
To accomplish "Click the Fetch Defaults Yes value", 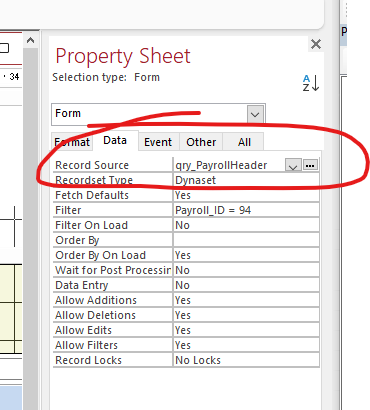I will pos(246,195).
